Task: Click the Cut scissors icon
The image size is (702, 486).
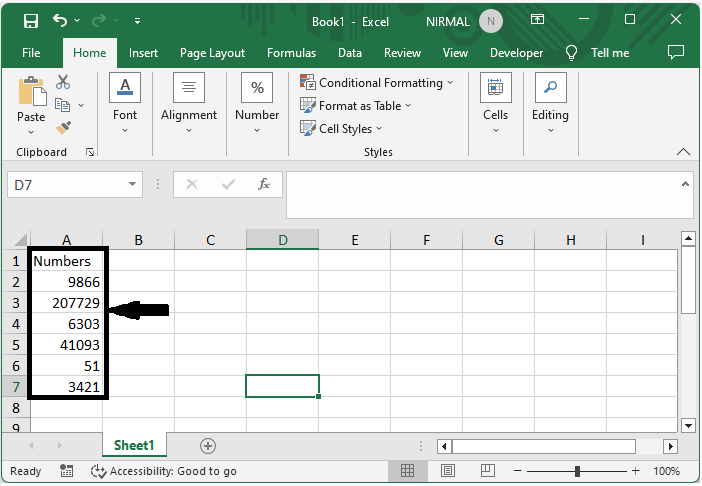Action: click(64, 82)
